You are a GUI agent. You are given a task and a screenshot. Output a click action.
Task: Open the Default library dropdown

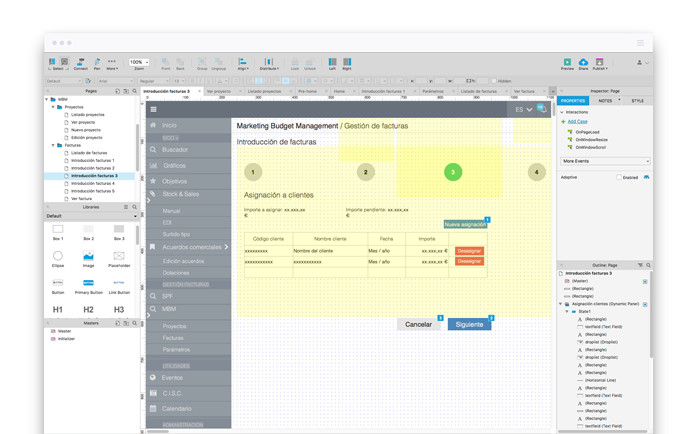click(x=91, y=216)
